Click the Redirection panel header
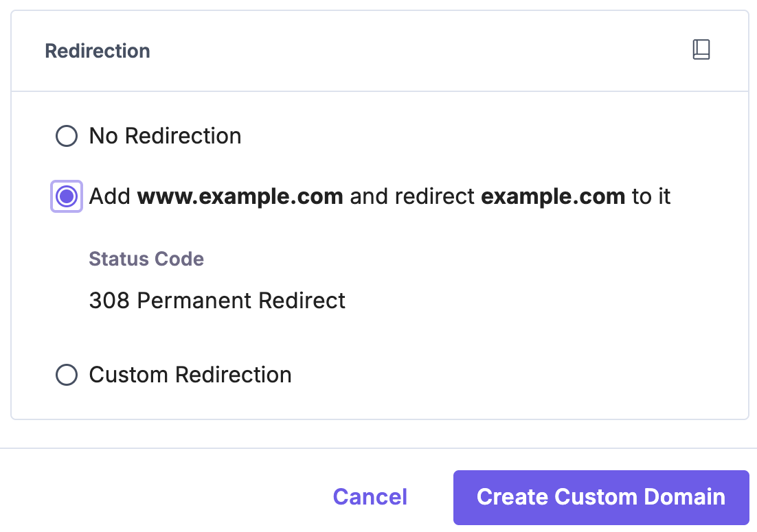757x532 pixels. tap(97, 50)
